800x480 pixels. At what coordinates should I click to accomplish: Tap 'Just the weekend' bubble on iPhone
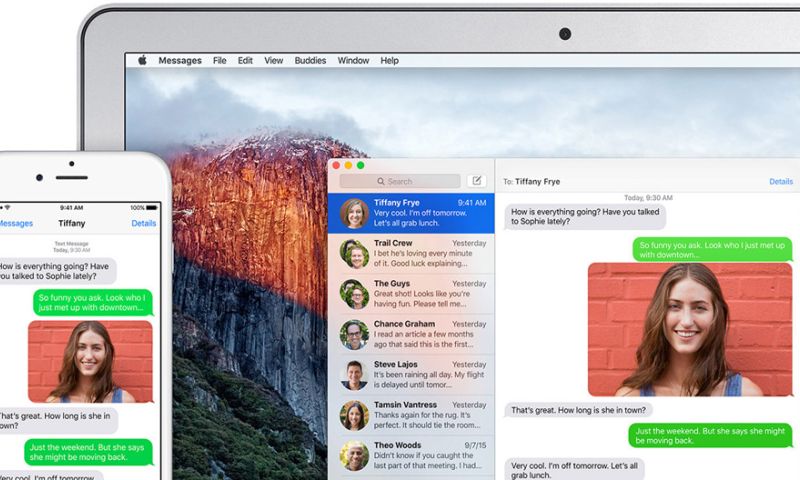coord(88,452)
